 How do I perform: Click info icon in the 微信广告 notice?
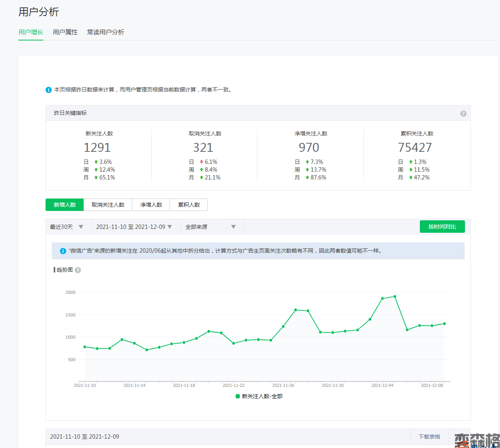click(63, 251)
